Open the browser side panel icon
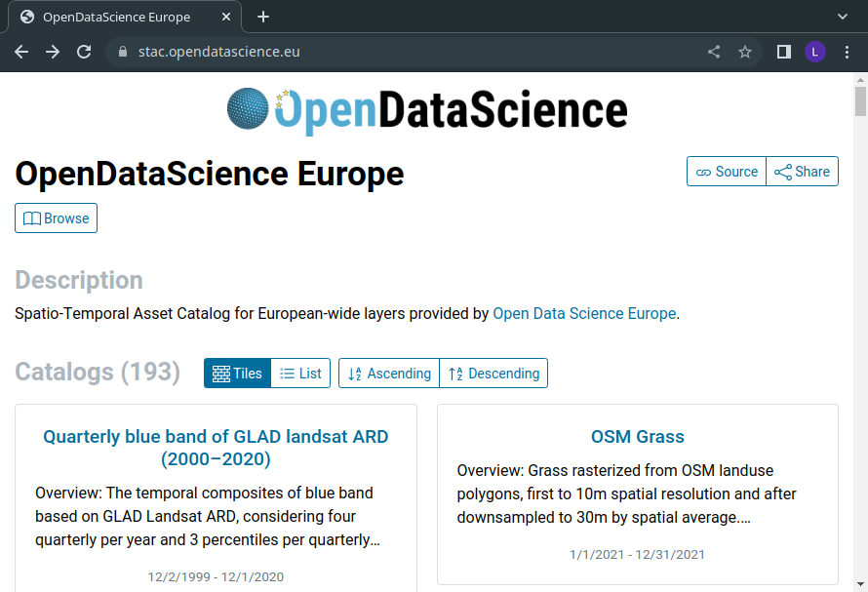The height and width of the screenshot is (592, 868). click(783, 52)
